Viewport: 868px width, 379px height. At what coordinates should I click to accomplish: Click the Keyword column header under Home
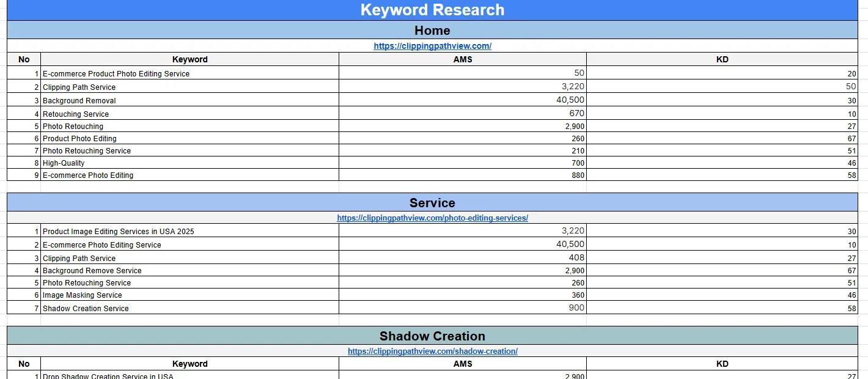click(x=189, y=59)
